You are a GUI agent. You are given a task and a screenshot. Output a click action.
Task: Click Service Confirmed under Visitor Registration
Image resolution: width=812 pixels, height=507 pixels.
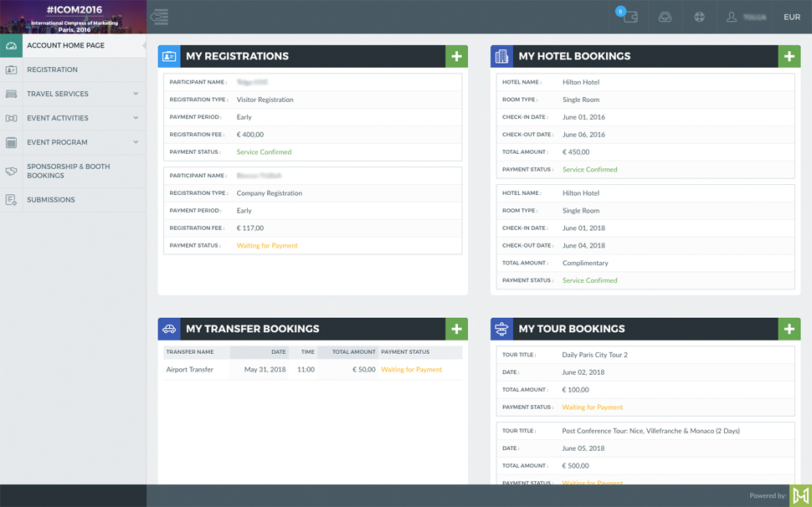[264, 152]
